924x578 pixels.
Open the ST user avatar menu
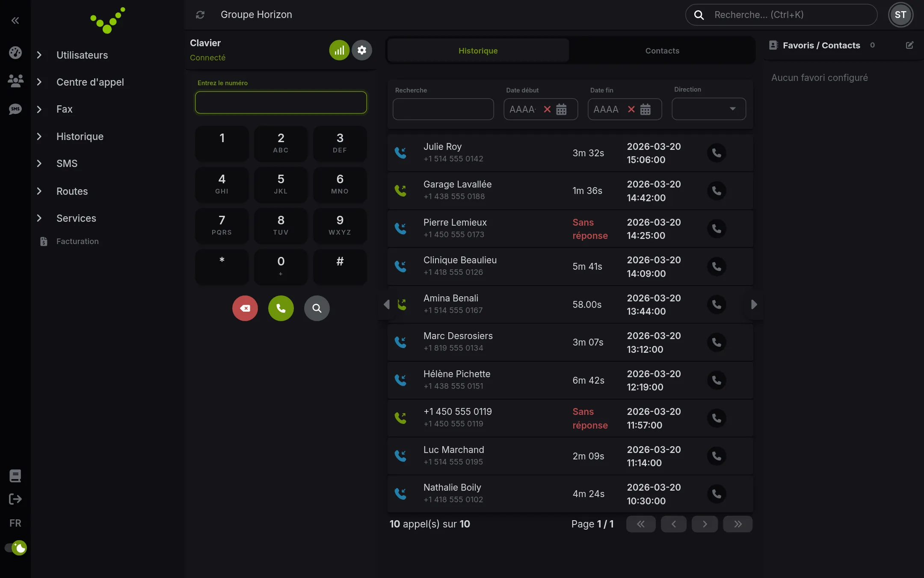(900, 15)
